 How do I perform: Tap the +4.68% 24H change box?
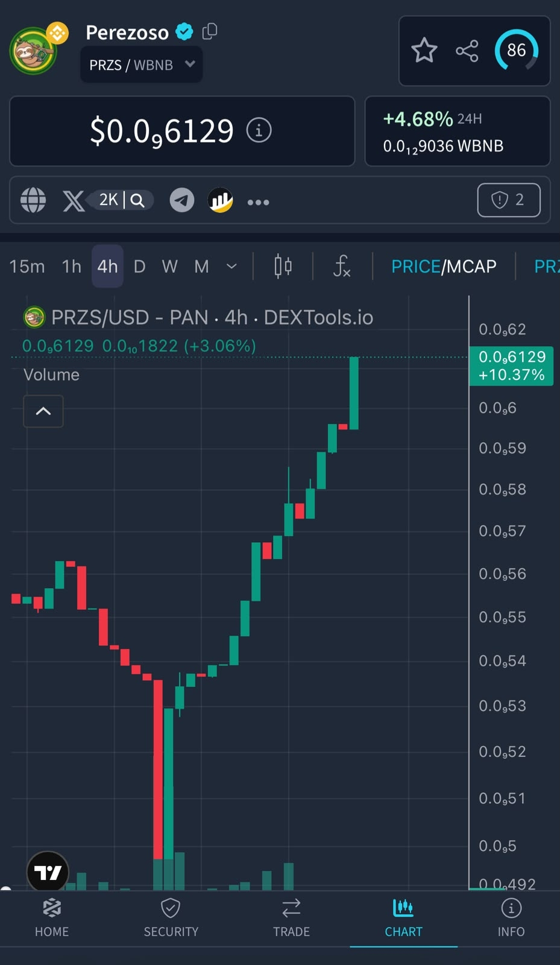(x=458, y=131)
